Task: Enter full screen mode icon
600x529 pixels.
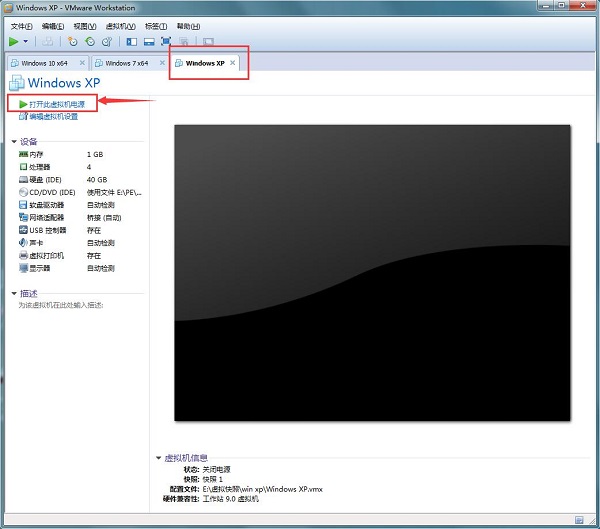Action: 166,41
